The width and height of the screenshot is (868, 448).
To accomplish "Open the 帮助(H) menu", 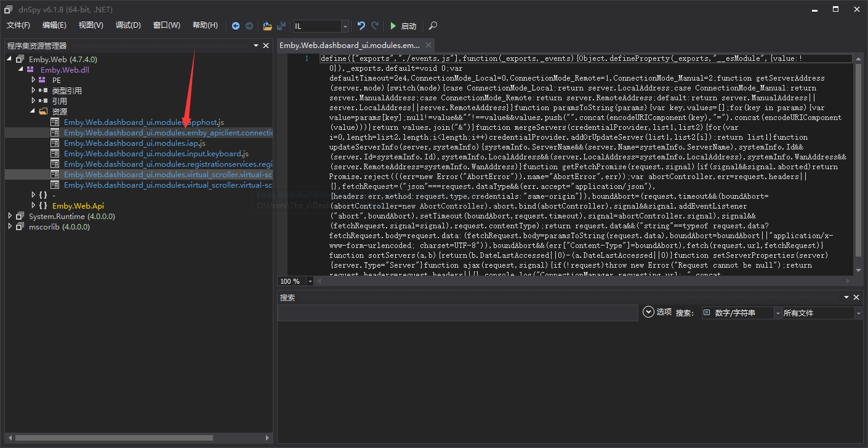I will click(205, 25).
